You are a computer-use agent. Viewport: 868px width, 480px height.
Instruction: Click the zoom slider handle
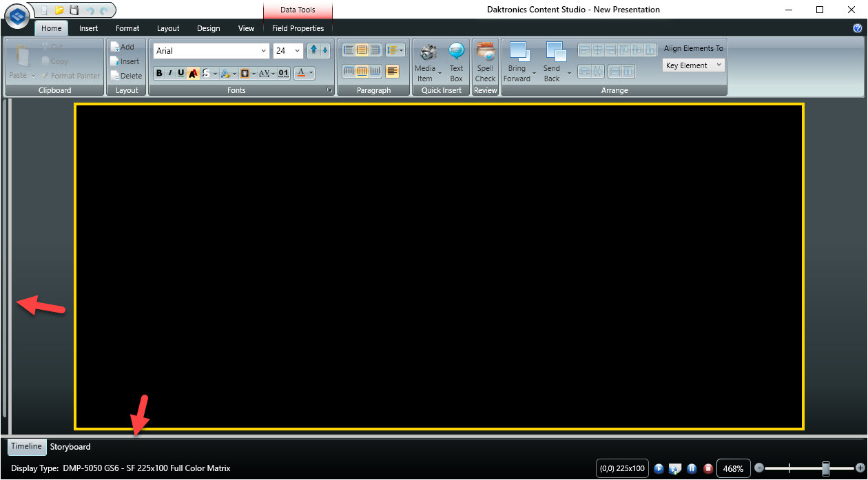coord(825,468)
